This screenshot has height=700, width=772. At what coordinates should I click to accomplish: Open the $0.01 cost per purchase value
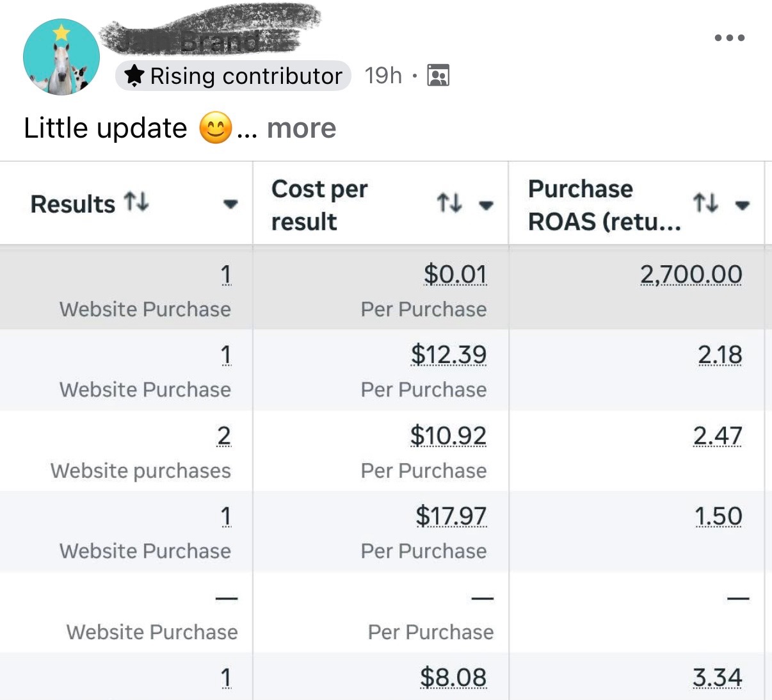pyautogui.click(x=455, y=275)
